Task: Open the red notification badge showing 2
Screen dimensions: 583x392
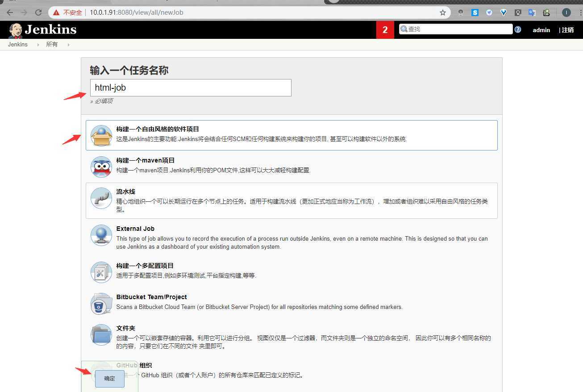Action: (x=385, y=30)
